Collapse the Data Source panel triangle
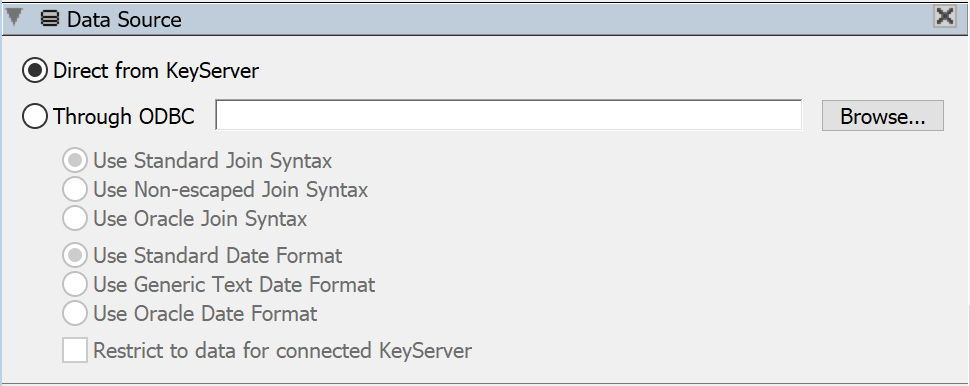The width and height of the screenshot is (970, 386). (14, 17)
